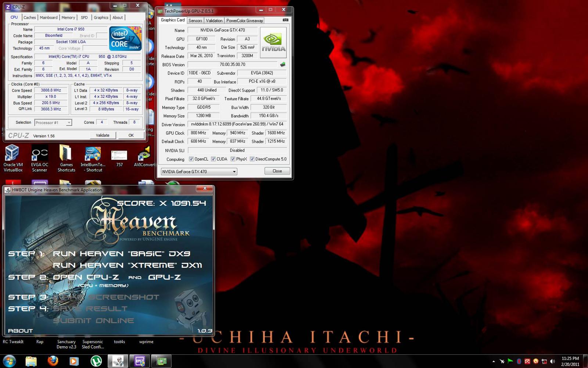Open the volume speaker tray icon
The image size is (588, 368).
pos(553,361)
